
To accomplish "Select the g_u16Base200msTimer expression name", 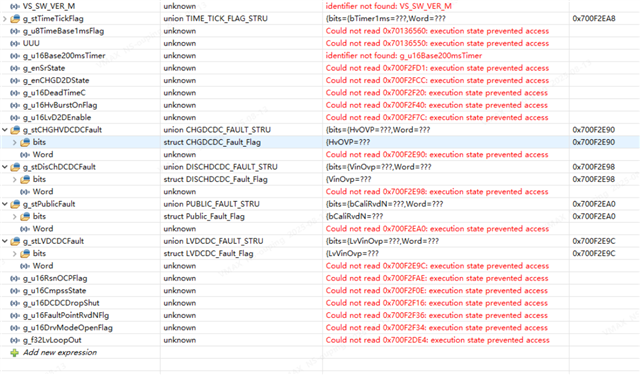I will (x=64, y=56).
